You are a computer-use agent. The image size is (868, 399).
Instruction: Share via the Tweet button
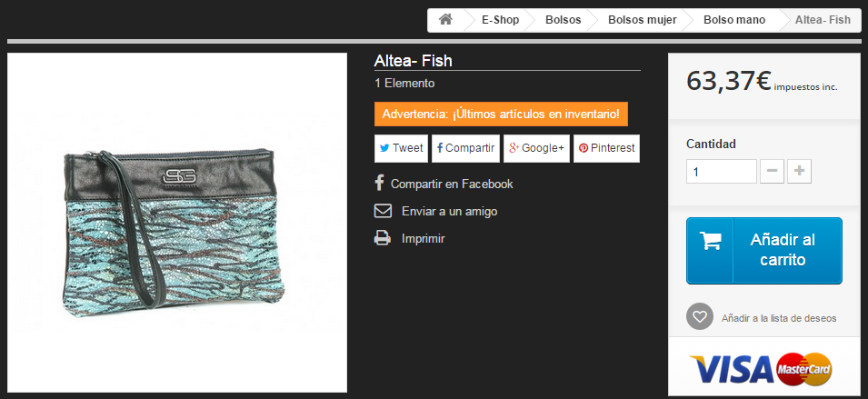(402, 148)
